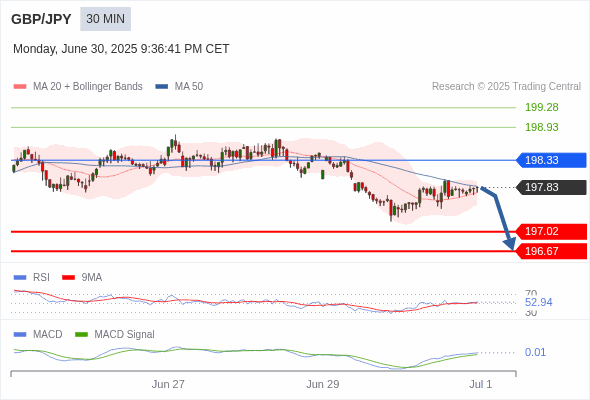Click the MACD value 0.01
The height and width of the screenshot is (400, 590).
(x=535, y=353)
